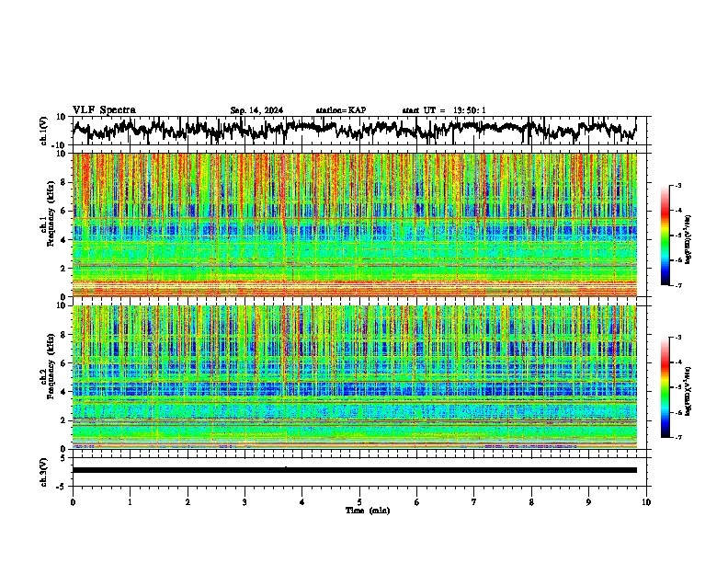Click the ch.2 color scale bar

pos(665,387)
